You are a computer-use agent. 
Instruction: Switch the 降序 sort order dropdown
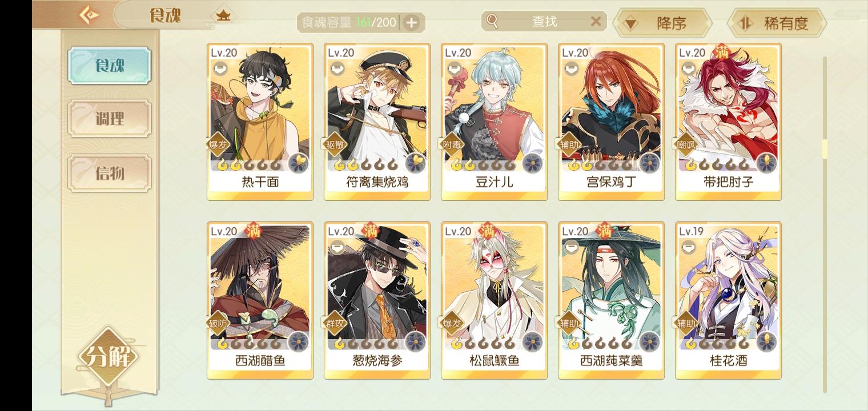(x=662, y=23)
